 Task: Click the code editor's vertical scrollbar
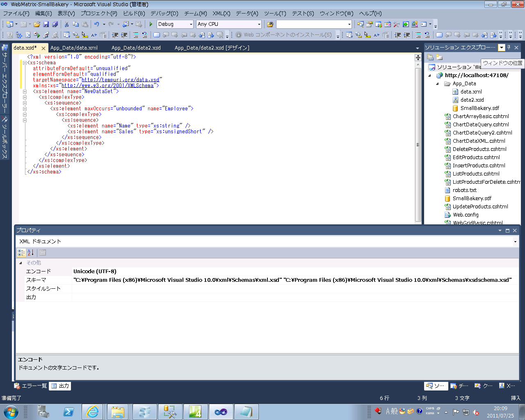click(x=418, y=144)
